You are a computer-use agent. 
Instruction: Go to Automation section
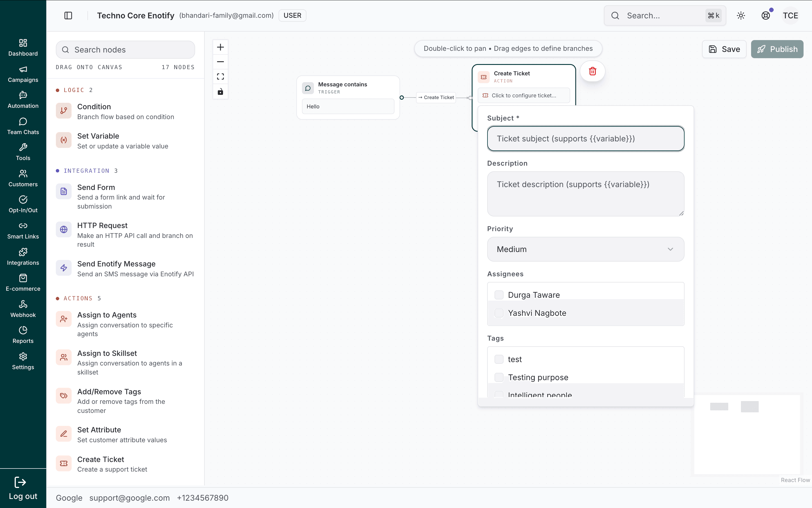pos(23,100)
